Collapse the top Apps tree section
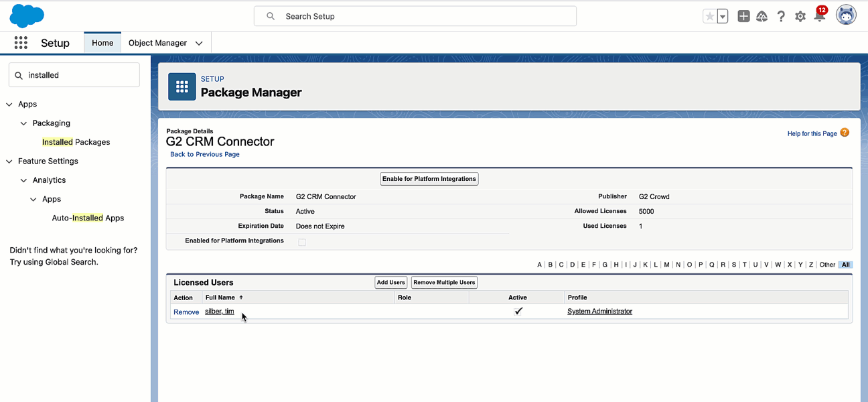868x402 pixels. (9, 105)
